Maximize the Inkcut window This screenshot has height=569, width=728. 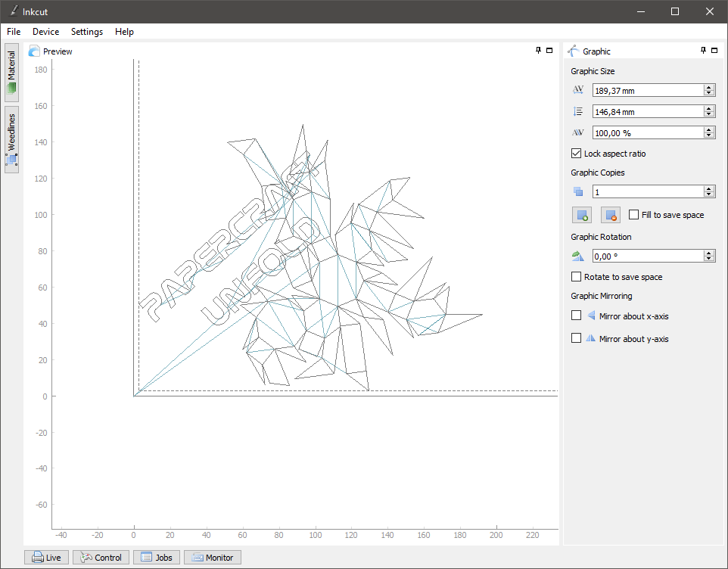tap(675, 11)
